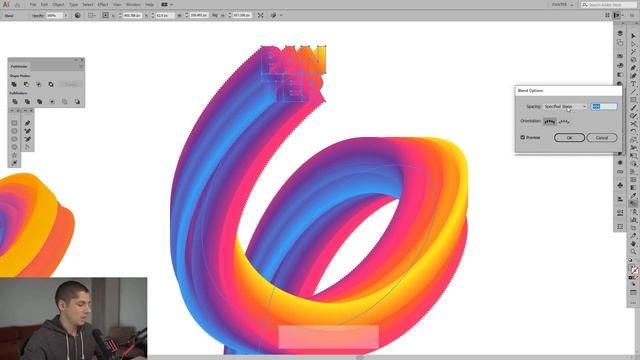
Task: Choose Align to Path orientation
Action: (564, 122)
